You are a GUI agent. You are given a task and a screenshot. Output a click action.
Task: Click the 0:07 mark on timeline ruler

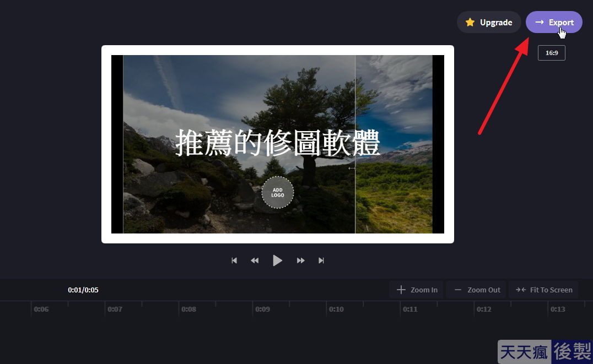(x=115, y=309)
